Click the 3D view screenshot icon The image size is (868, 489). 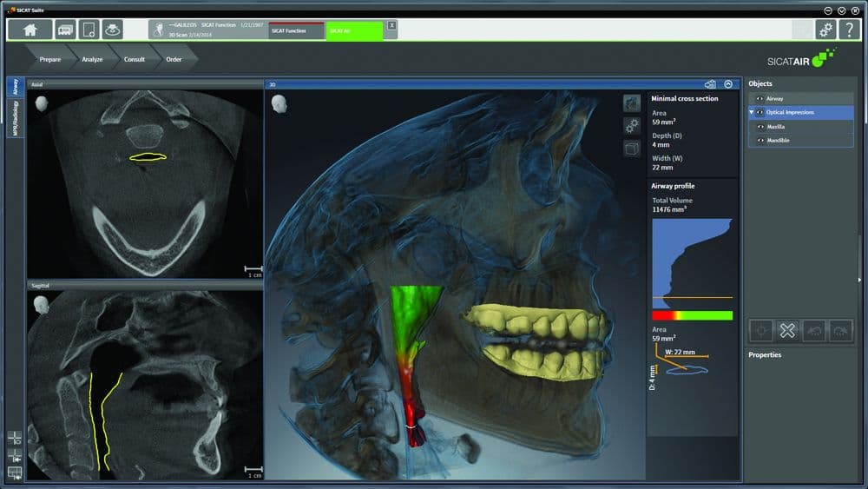pyautogui.click(x=710, y=84)
